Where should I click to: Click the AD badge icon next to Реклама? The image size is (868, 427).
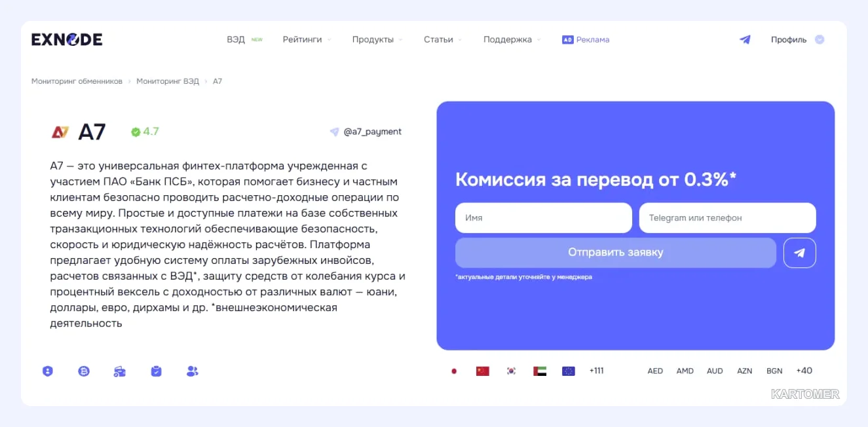567,39
